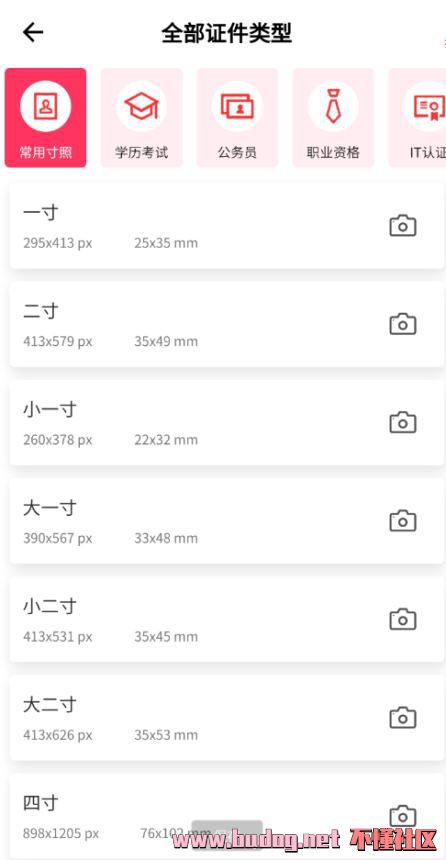Select the IT认证 category tab
Image resolution: width=446 pixels, height=860 pixels.
point(417,117)
